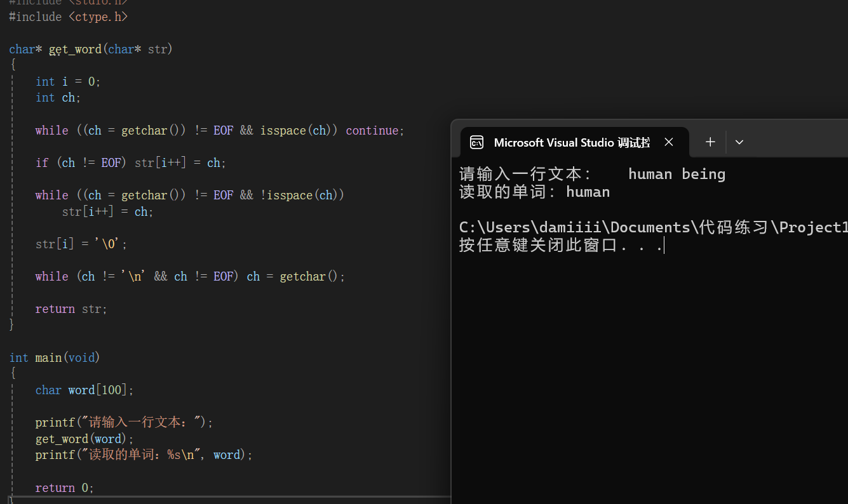Click the indentation guide inside get_word's body
Image resolution: width=848 pixels, height=504 pixels.
tap(12, 190)
